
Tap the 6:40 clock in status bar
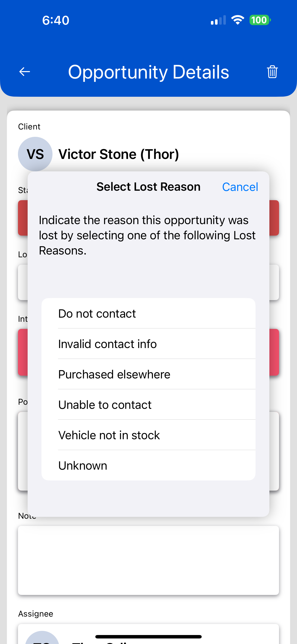pyautogui.click(x=55, y=20)
